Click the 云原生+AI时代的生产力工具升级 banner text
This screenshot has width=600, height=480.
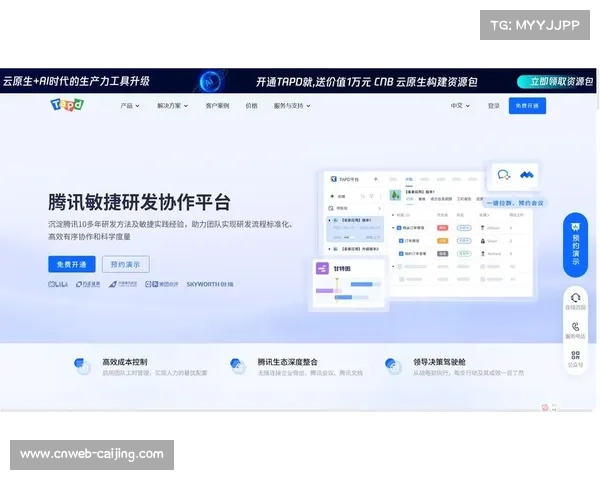point(76,81)
